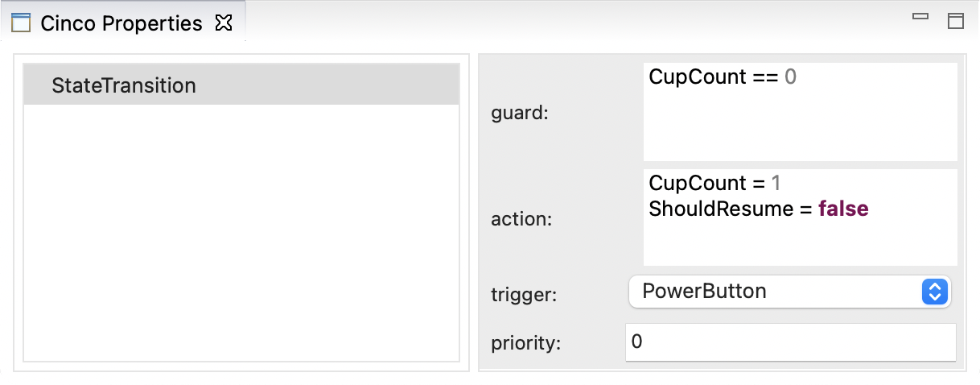Click the blue trigger combo arrows
The width and height of the screenshot is (980, 385).
tap(934, 292)
